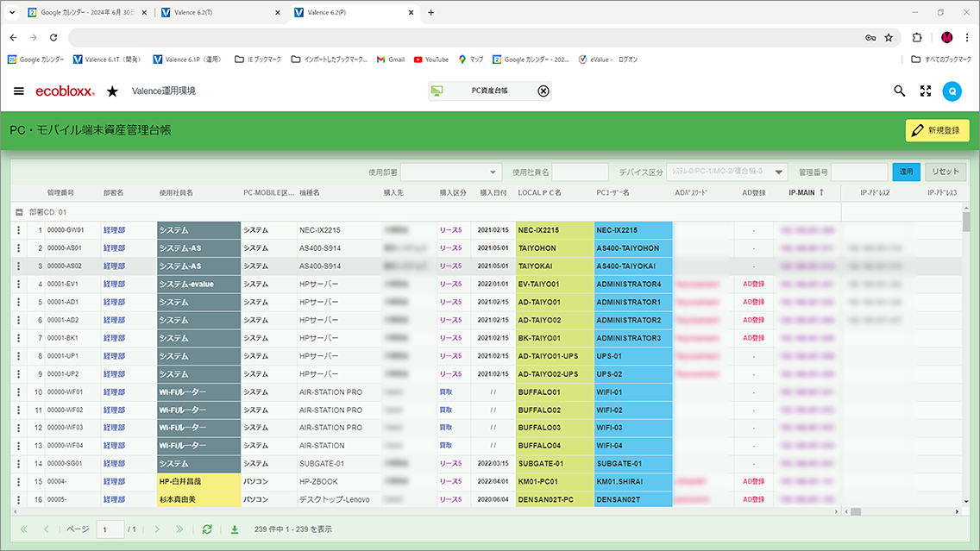Open a new browser tab
Viewport: 980px width, 551px height.
pyautogui.click(x=430, y=12)
